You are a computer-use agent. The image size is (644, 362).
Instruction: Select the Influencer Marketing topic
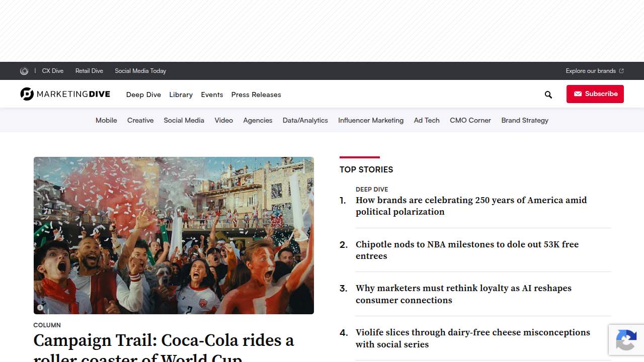[371, 120]
